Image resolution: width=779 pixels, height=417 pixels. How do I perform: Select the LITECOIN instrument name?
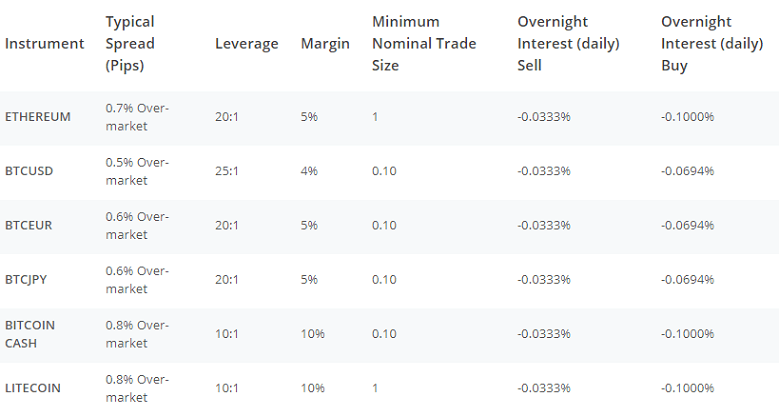click(x=34, y=388)
